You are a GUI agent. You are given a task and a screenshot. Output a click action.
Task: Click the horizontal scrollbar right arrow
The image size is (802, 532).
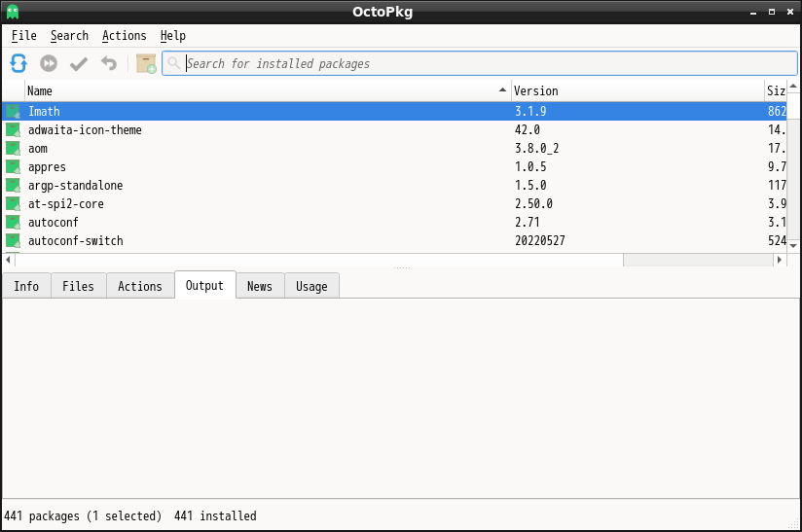click(780, 260)
